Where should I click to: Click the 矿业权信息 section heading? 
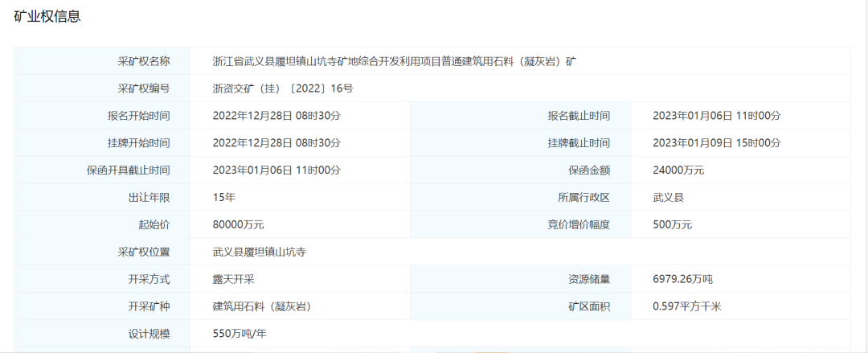tap(47, 16)
